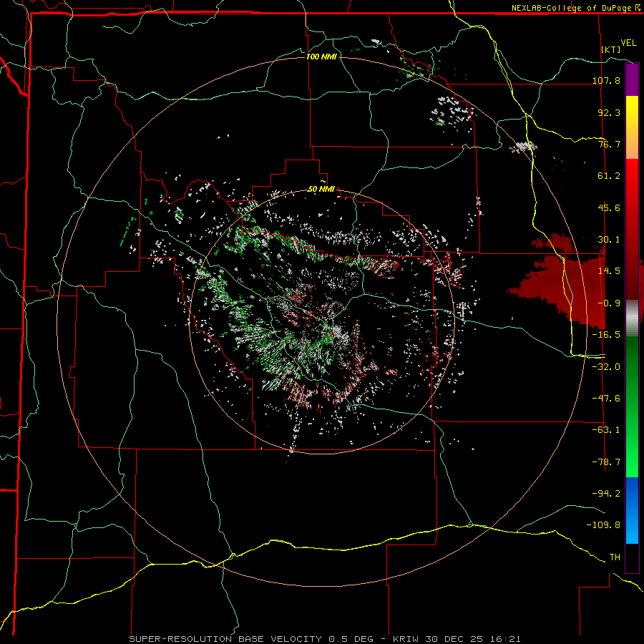Select the 107.8 legend value
The width and height of the screenshot is (644, 644).
coord(606,80)
